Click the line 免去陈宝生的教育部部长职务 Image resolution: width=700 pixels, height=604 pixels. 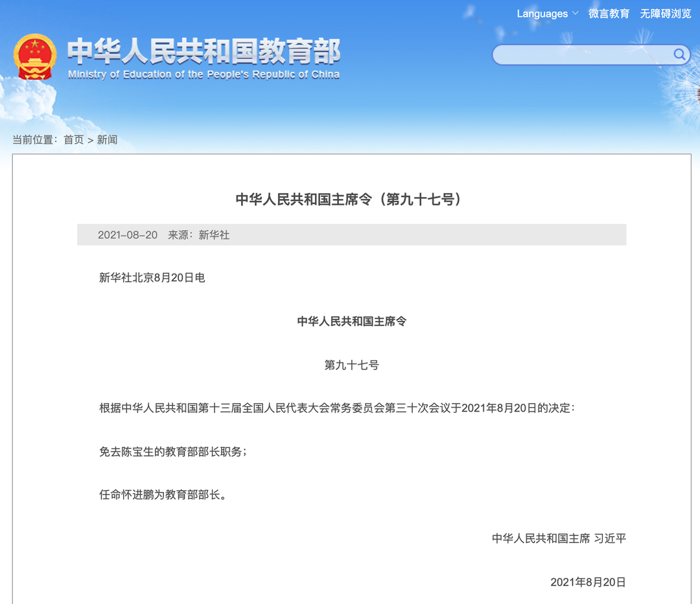pos(173,452)
